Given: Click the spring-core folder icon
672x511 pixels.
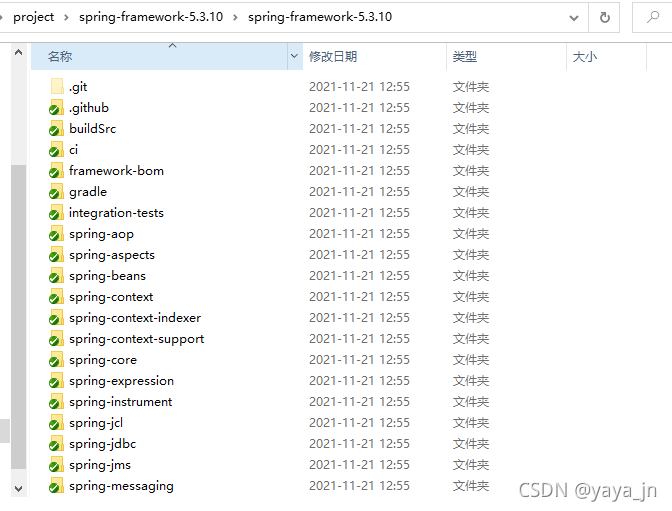Looking at the screenshot, I should pos(57,359).
